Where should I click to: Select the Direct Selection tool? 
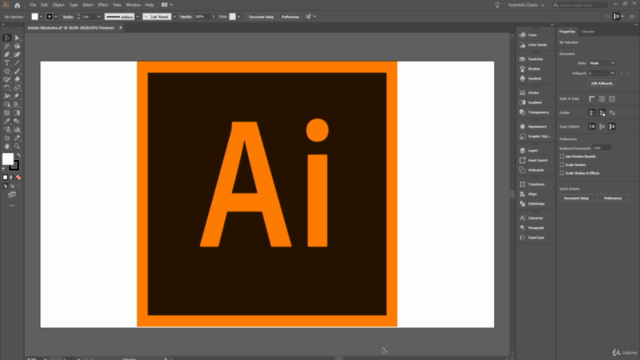(x=17, y=38)
